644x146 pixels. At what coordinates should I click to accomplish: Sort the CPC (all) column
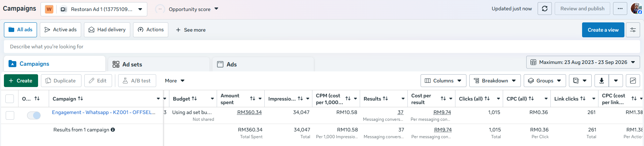click(x=531, y=99)
